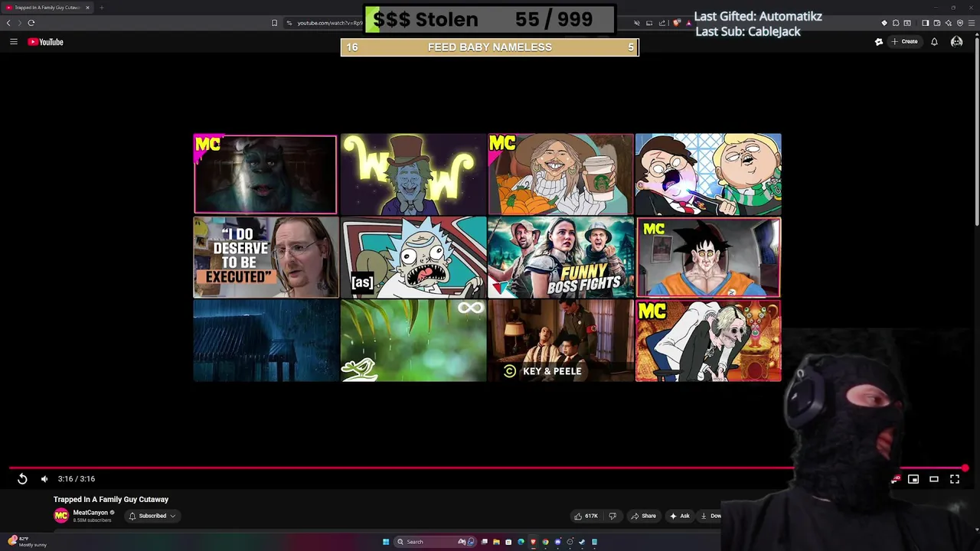Open the YouTube hamburger guide menu
The image size is (980, 551).
click(x=14, y=42)
